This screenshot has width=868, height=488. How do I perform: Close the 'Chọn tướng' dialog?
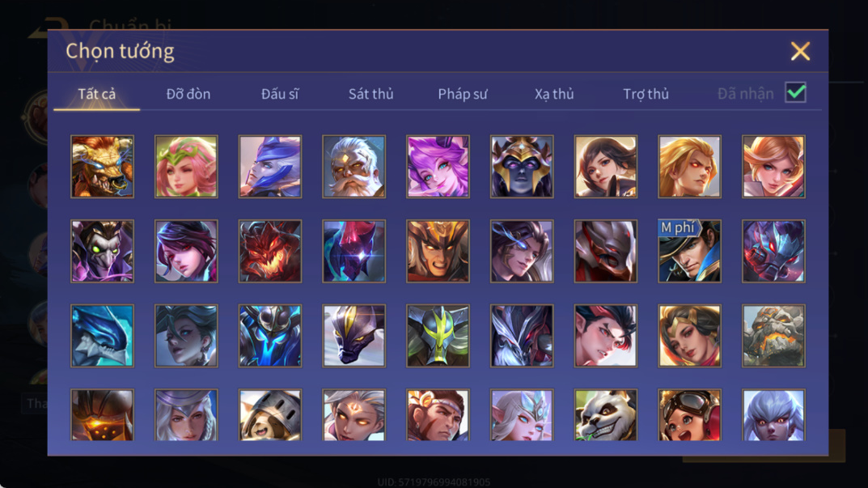tap(800, 51)
